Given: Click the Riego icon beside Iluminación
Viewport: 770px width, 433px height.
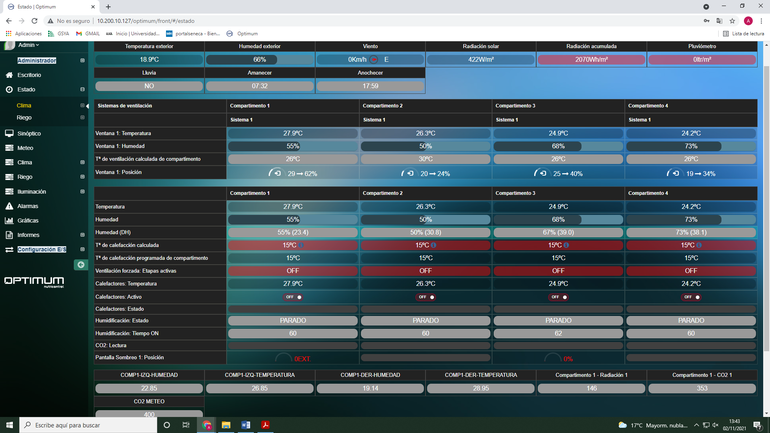Looking at the screenshot, I should click(x=9, y=177).
